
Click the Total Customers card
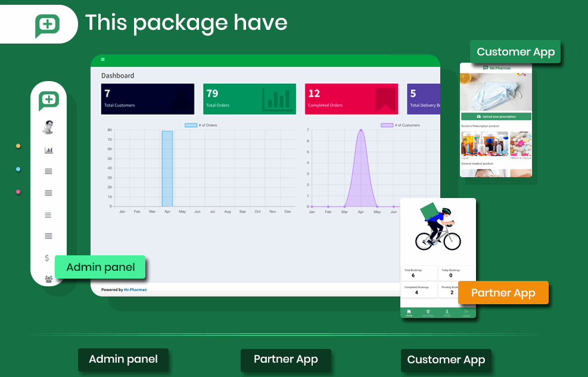(x=147, y=99)
